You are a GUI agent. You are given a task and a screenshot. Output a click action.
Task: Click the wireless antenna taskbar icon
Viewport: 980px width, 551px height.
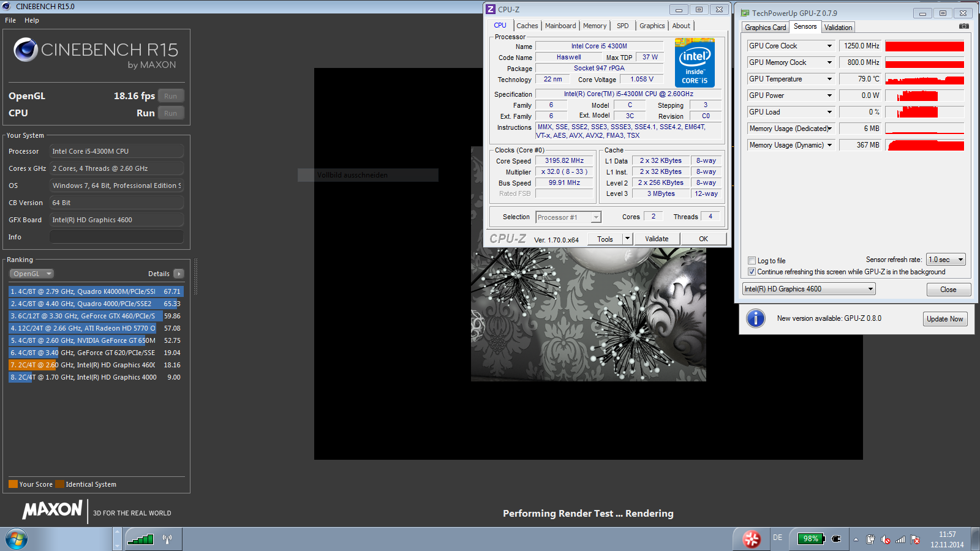coord(167,539)
